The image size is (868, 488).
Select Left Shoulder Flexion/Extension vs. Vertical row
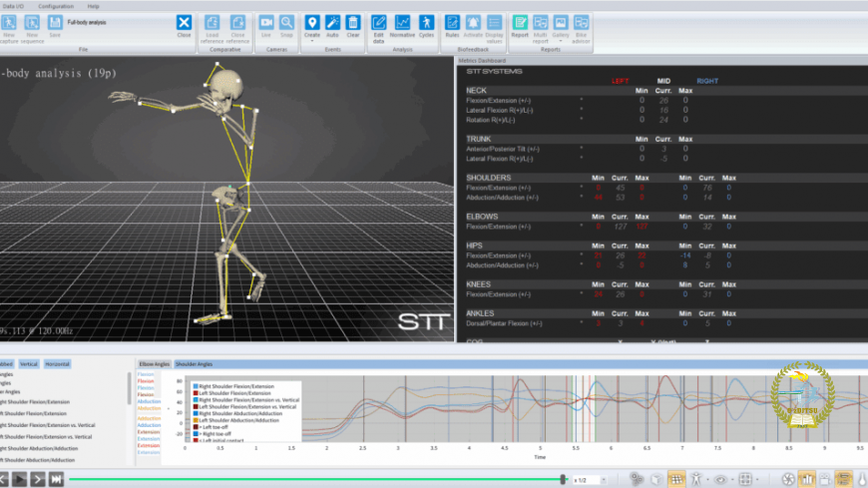tap(46, 436)
